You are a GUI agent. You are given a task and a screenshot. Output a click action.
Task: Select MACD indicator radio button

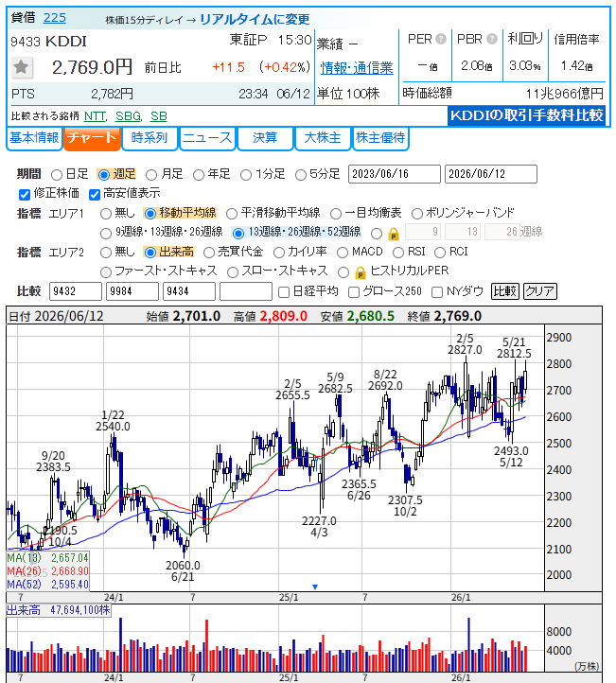click(343, 253)
